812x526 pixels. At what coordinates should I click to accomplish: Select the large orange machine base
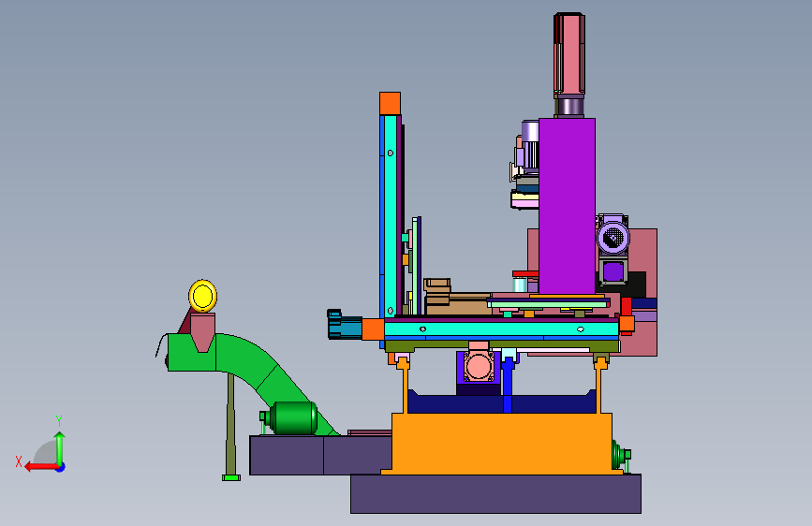(x=501, y=445)
